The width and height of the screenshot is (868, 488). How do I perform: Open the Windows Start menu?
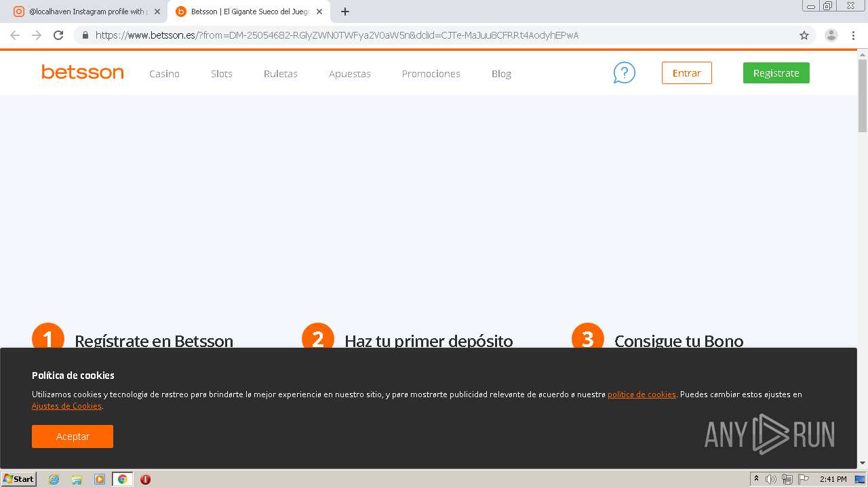[x=19, y=479]
